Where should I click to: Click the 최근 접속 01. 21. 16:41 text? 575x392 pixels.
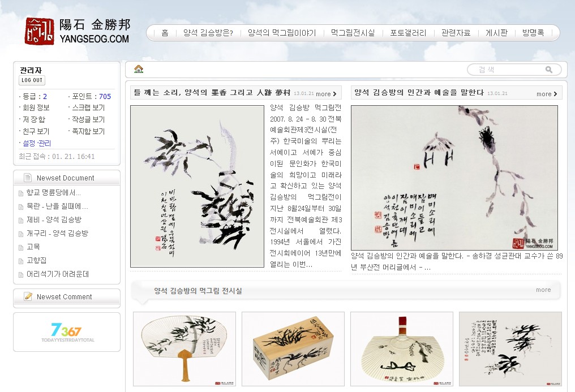tap(57, 157)
